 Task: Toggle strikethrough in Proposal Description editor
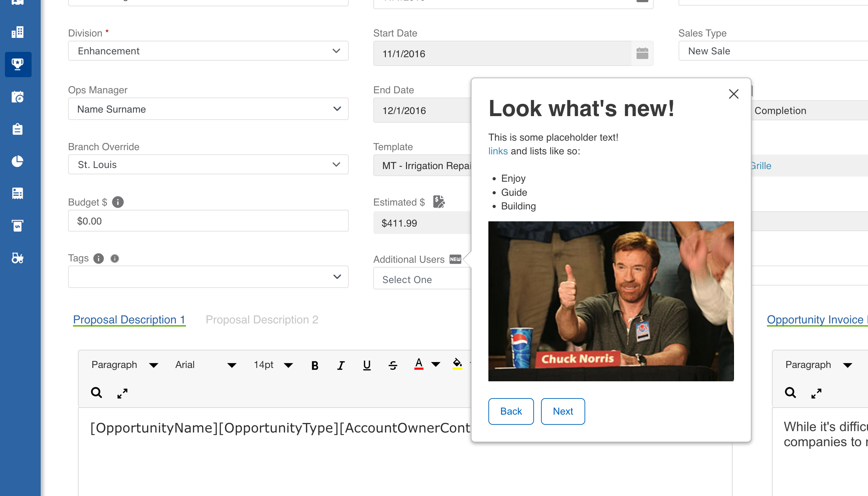pos(393,366)
